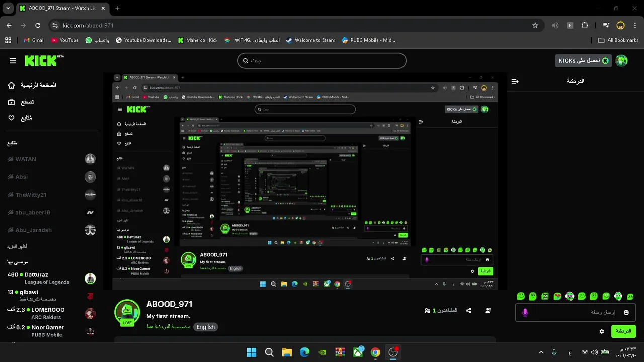Image resolution: width=644 pixels, height=362 pixels.
Task: Click the ABOOD_971 channel name
Action: [170, 304]
